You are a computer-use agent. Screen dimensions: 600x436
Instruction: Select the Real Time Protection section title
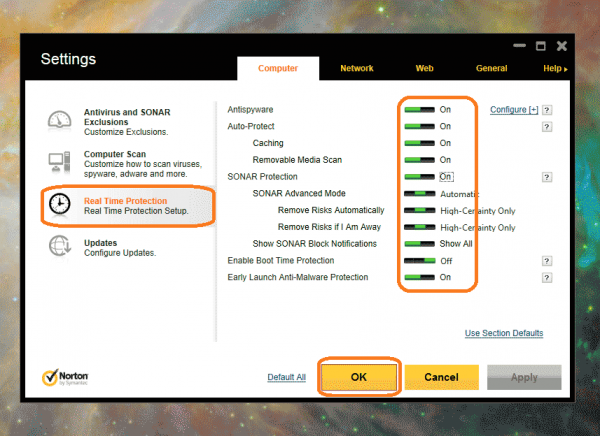click(126, 201)
